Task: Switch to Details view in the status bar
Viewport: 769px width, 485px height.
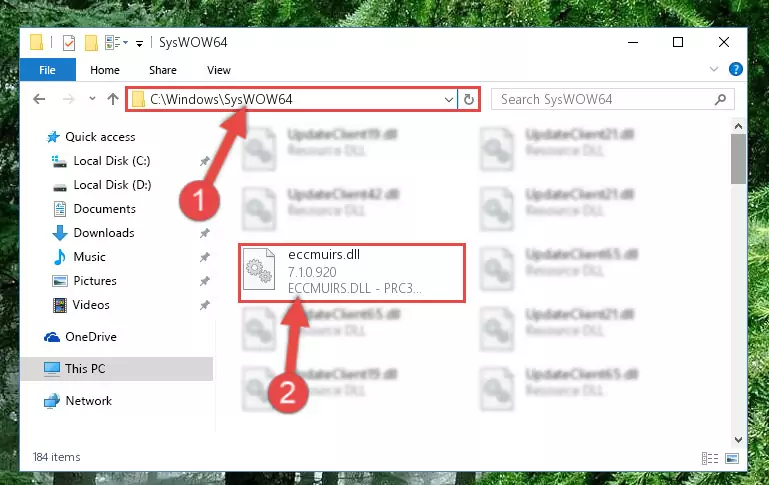Action: point(710,459)
